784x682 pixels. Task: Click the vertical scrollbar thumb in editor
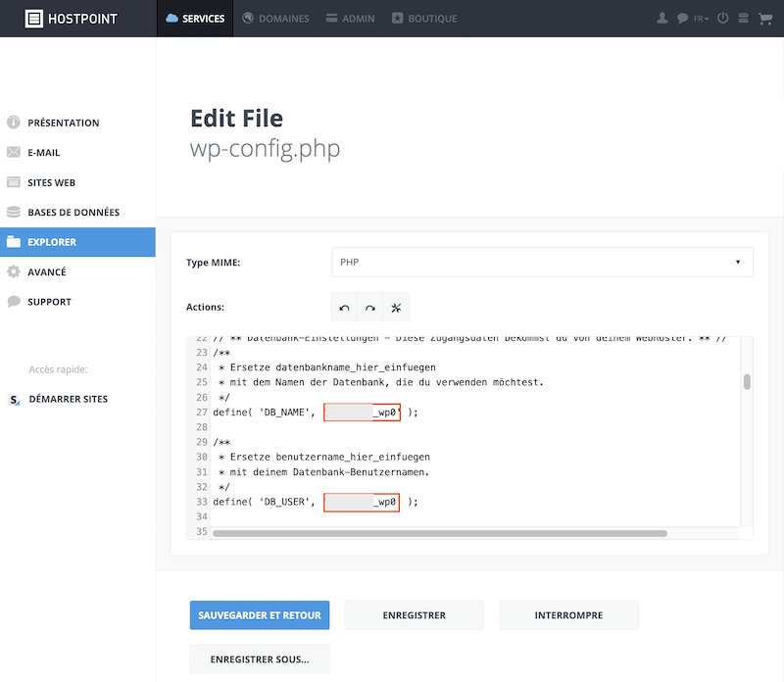[747, 382]
